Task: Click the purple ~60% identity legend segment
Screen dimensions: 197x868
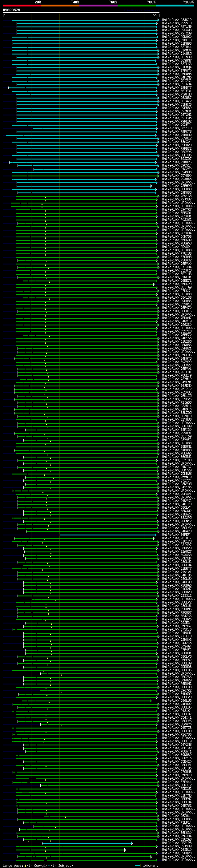Action: click(98, 6)
